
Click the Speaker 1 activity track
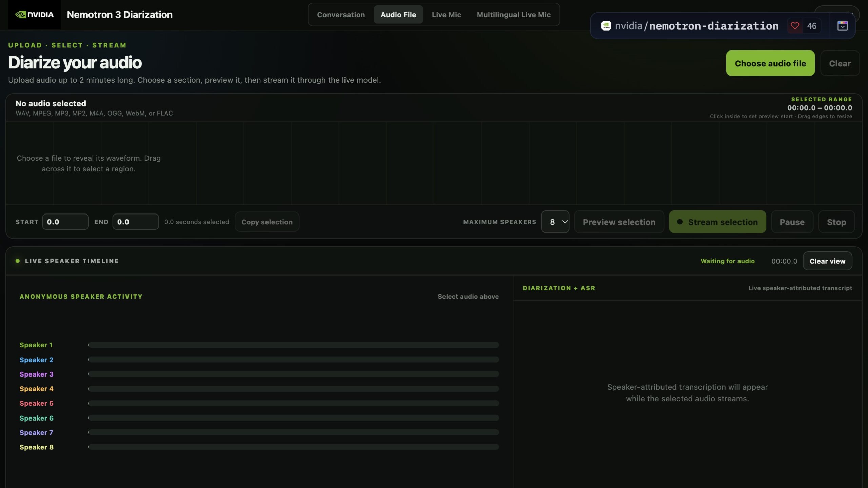pyautogui.click(x=294, y=345)
